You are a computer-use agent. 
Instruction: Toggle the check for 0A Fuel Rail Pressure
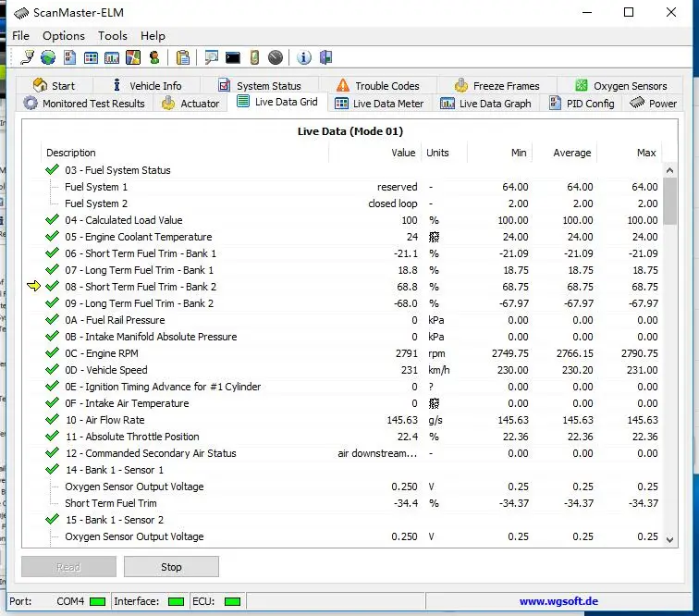click(x=52, y=320)
